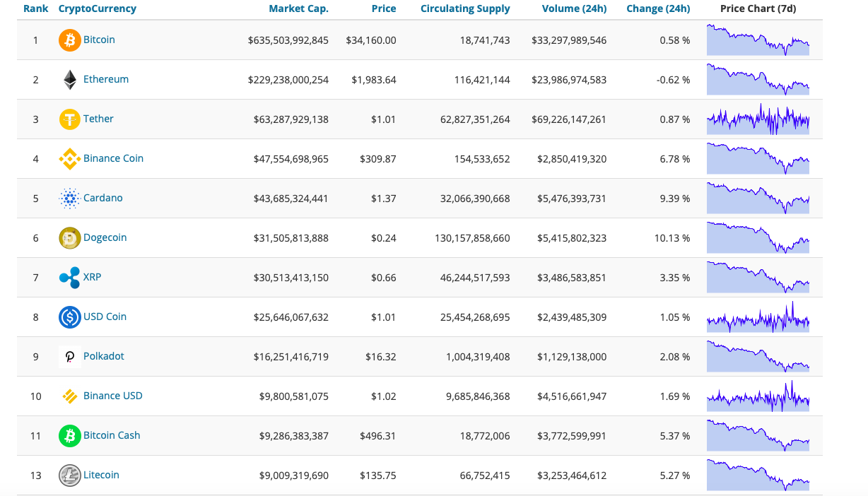The image size is (868, 496).
Task: Open the Dogecoin currency link
Action: click(x=105, y=237)
